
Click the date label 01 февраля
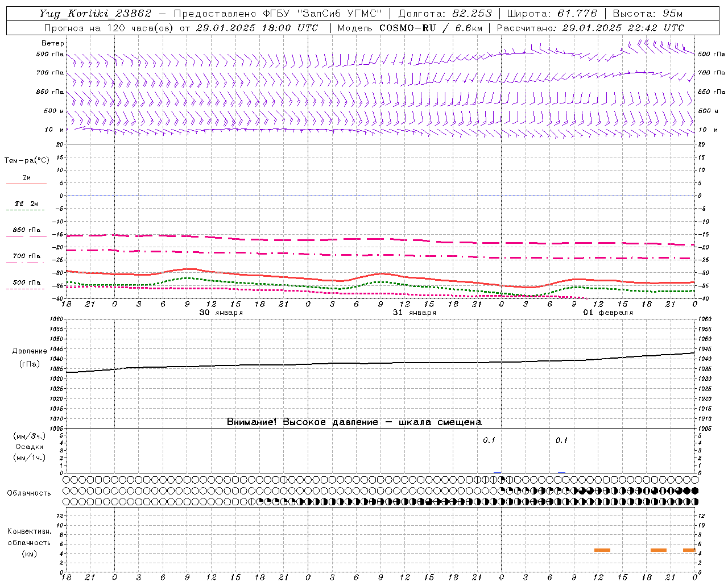[x=608, y=313]
